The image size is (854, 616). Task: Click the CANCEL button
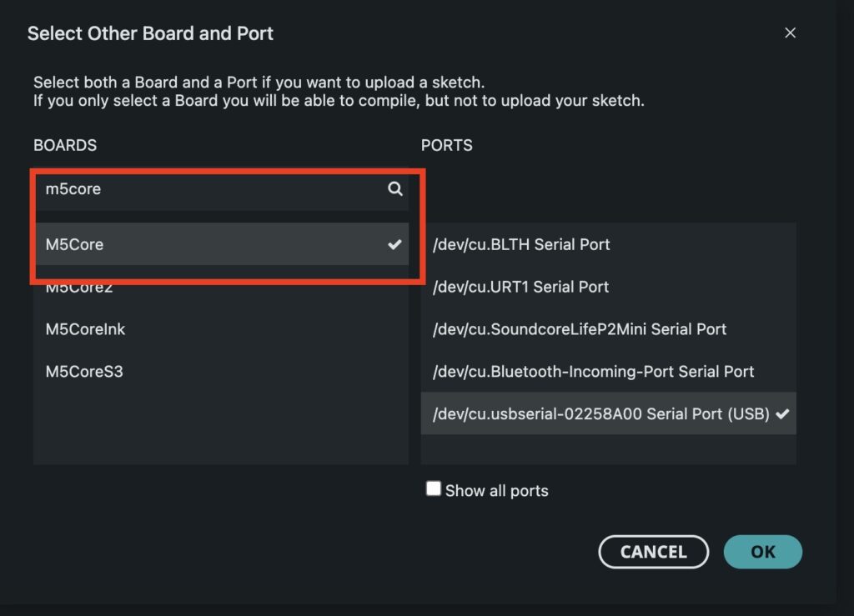(x=654, y=552)
